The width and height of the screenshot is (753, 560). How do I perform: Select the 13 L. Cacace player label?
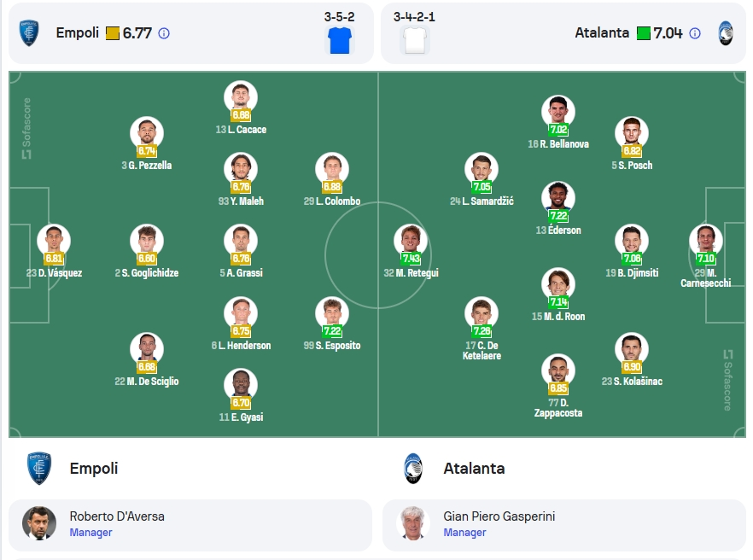(x=241, y=129)
